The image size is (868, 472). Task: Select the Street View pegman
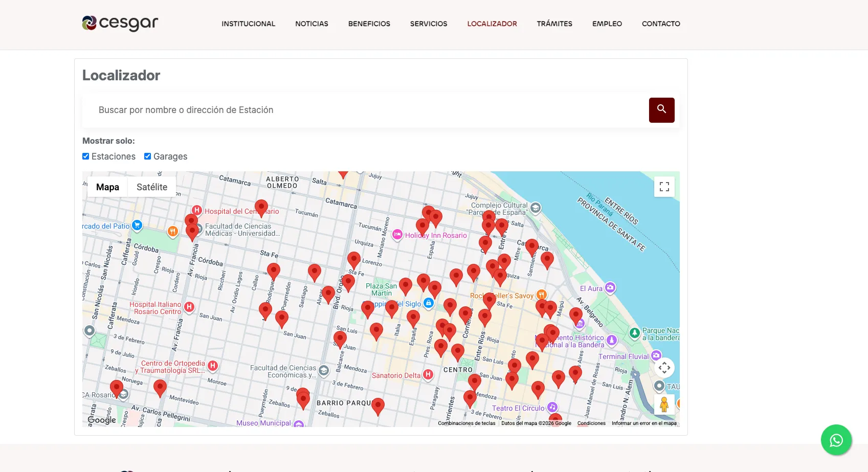pyautogui.click(x=664, y=404)
